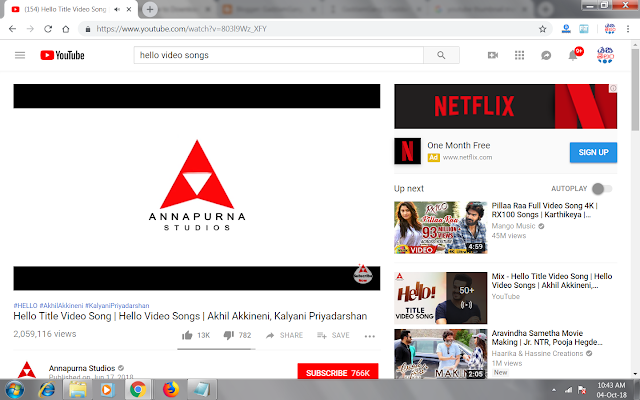Open the Netflix banner ad
Screen dimensions: 640x400
[505, 106]
